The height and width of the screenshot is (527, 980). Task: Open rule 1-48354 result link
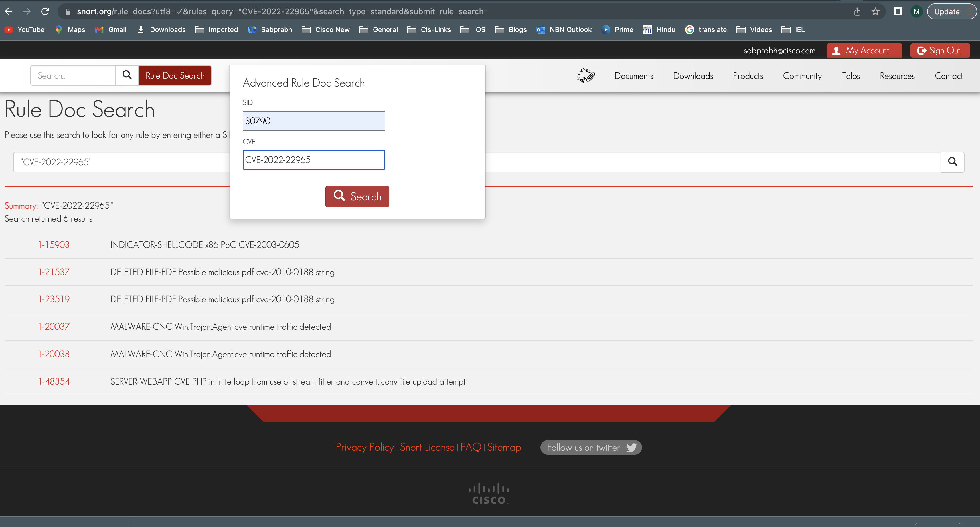point(54,381)
